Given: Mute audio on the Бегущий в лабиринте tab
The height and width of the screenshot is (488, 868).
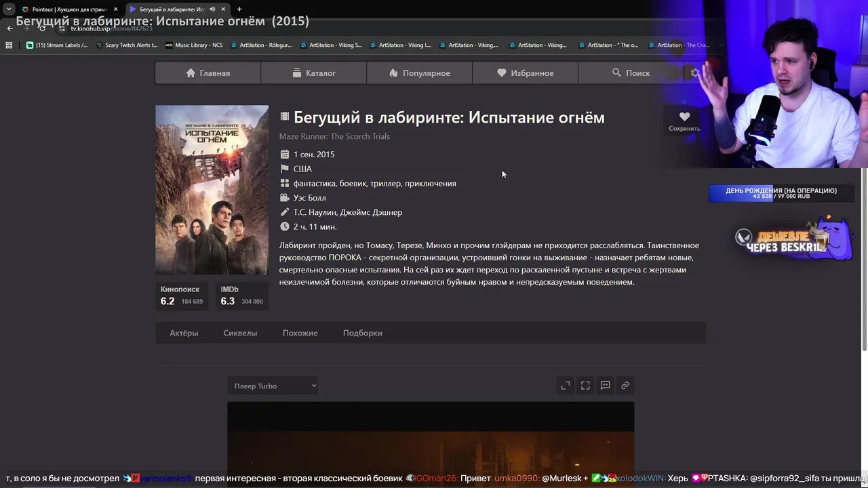Looking at the screenshot, I should [x=212, y=9].
